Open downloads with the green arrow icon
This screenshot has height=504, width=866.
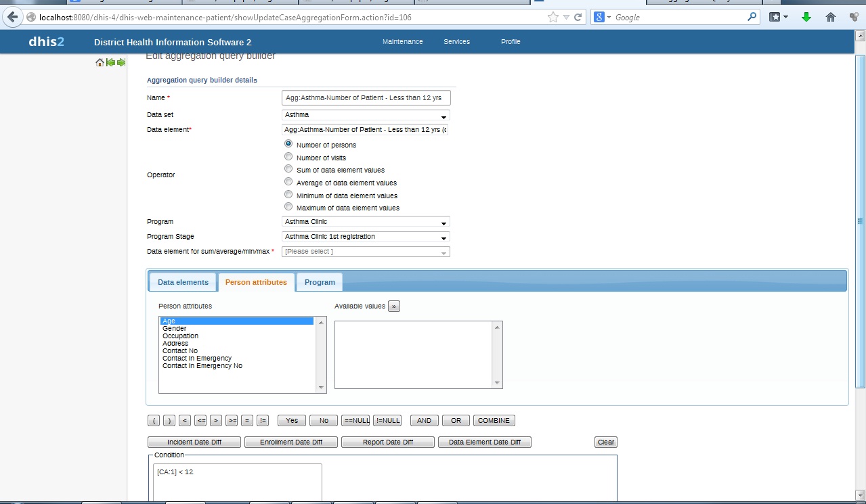(x=806, y=17)
